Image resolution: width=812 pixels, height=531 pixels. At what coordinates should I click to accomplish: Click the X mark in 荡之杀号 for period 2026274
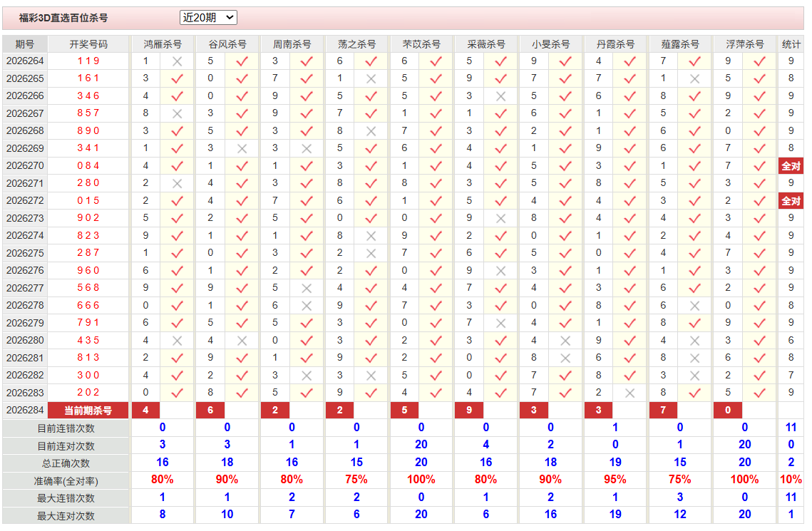371,236
